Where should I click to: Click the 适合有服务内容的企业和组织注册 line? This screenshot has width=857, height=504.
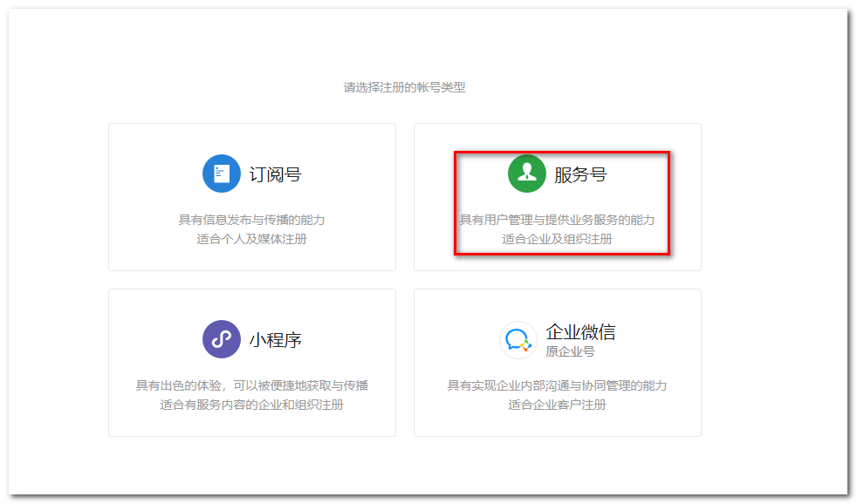pyautogui.click(x=251, y=405)
